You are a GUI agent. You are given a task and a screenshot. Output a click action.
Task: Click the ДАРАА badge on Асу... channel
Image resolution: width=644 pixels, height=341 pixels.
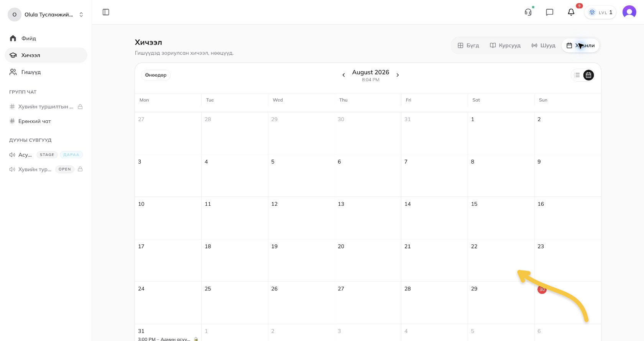pyautogui.click(x=71, y=155)
